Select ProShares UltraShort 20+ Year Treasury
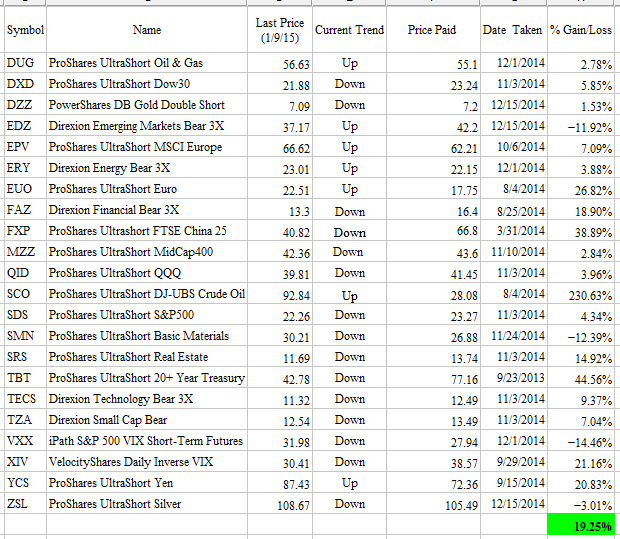The image size is (620, 539). click(147, 378)
